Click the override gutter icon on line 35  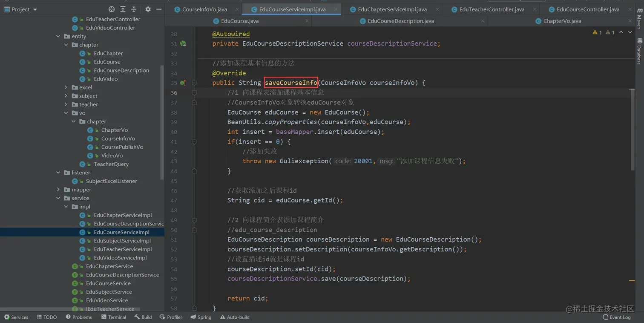click(x=183, y=83)
